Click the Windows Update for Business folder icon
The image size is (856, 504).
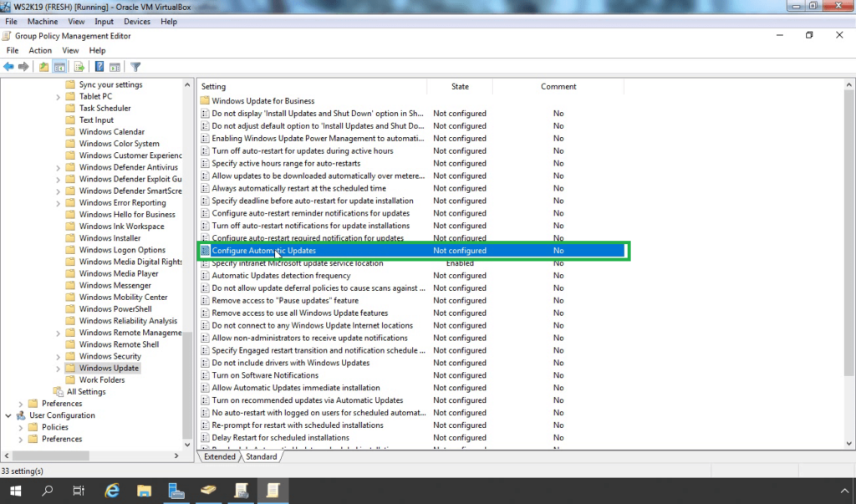click(205, 100)
